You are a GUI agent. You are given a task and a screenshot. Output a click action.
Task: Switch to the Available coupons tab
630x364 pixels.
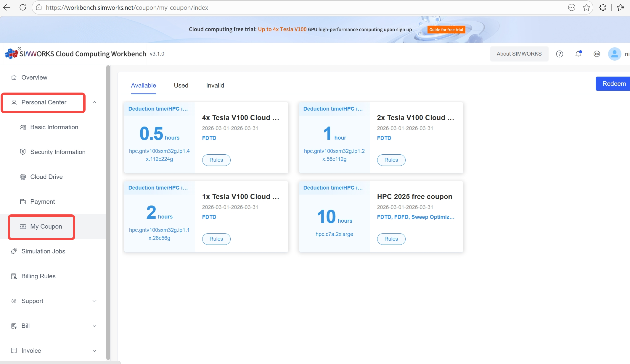[144, 85]
